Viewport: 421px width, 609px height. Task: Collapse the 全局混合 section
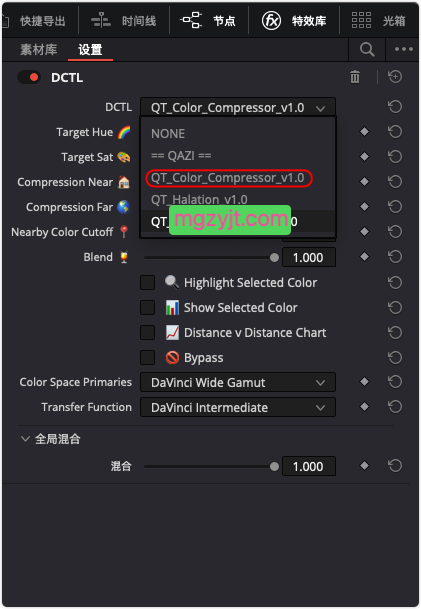(25, 439)
